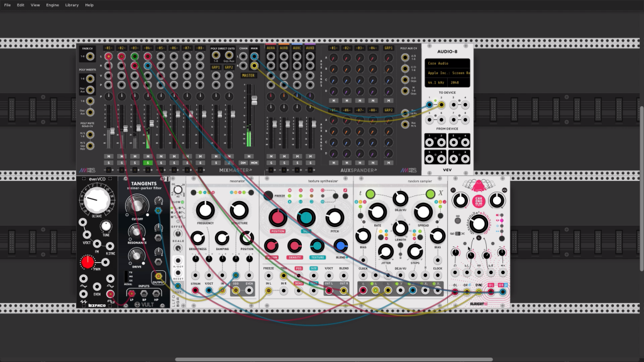
Task: Open the Engine menu
Action: point(52,5)
